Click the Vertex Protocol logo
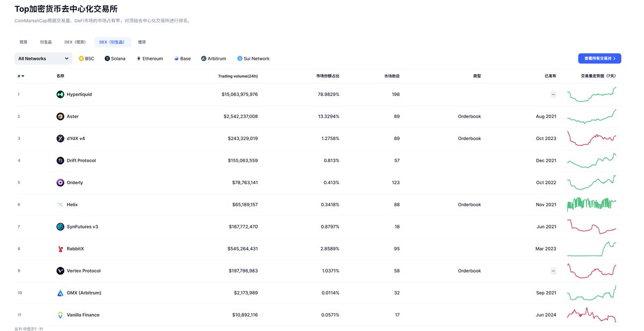 click(60, 271)
